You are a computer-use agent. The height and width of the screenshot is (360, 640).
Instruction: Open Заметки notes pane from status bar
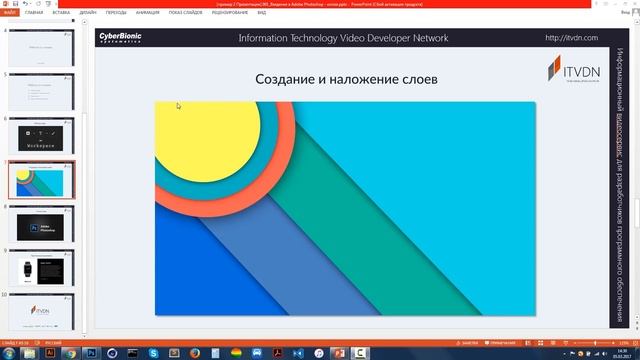click(x=467, y=343)
